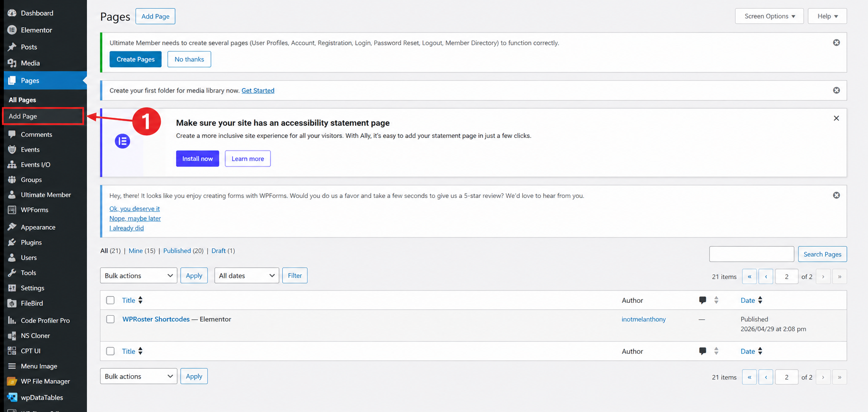Viewport: 868px width, 412px height.
Task: Click the Filter button
Action: [x=295, y=276]
